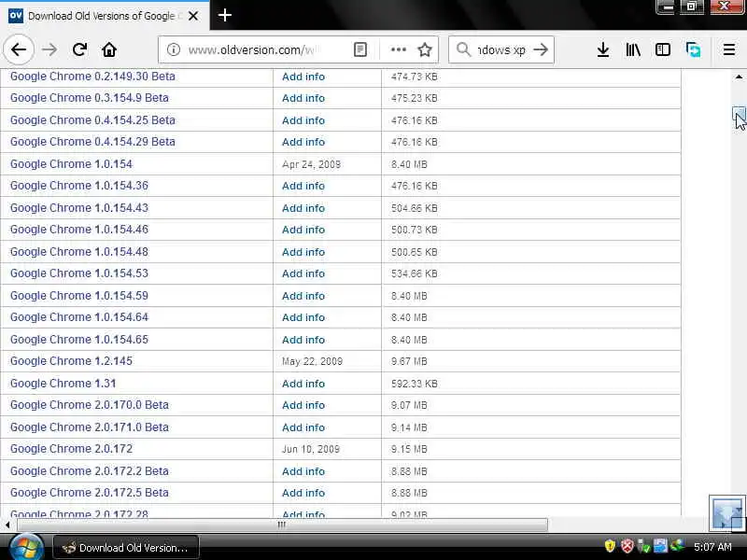Show the sidebars panel
The image size is (747, 560).
click(663, 49)
